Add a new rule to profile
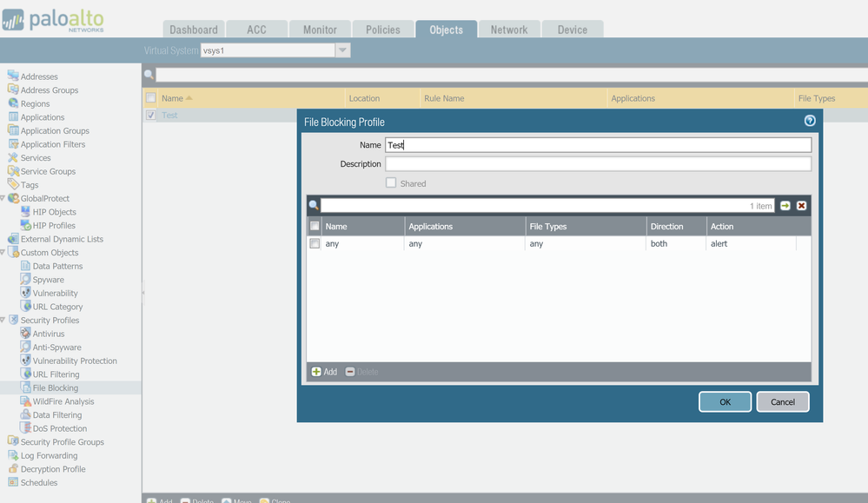This screenshot has width=868, height=503. click(x=324, y=372)
